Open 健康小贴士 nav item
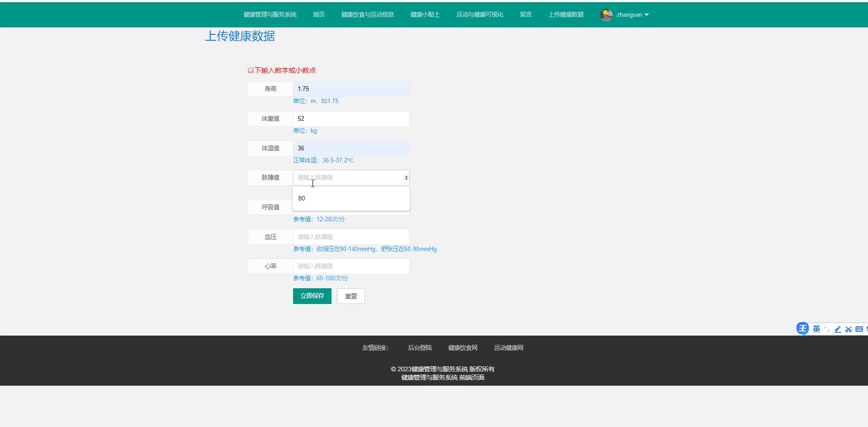Image resolution: width=868 pixels, height=427 pixels. pyautogui.click(x=425, y=15)
